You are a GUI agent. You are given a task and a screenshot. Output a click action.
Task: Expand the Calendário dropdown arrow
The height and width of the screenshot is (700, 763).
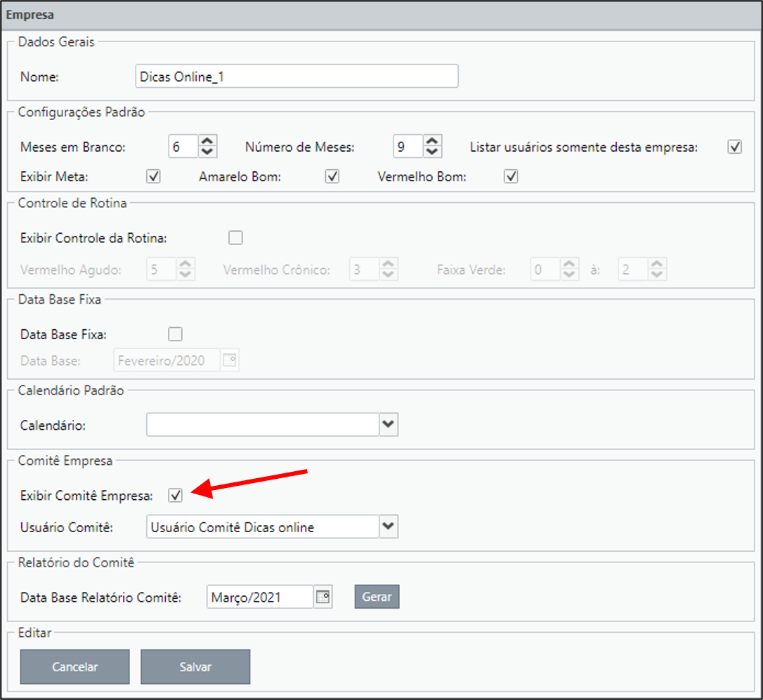tap(389, 424)
